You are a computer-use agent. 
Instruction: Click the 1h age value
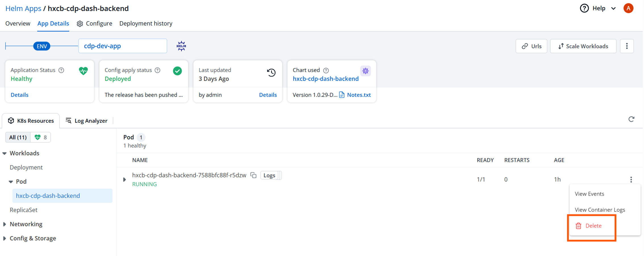pos(557,179)
